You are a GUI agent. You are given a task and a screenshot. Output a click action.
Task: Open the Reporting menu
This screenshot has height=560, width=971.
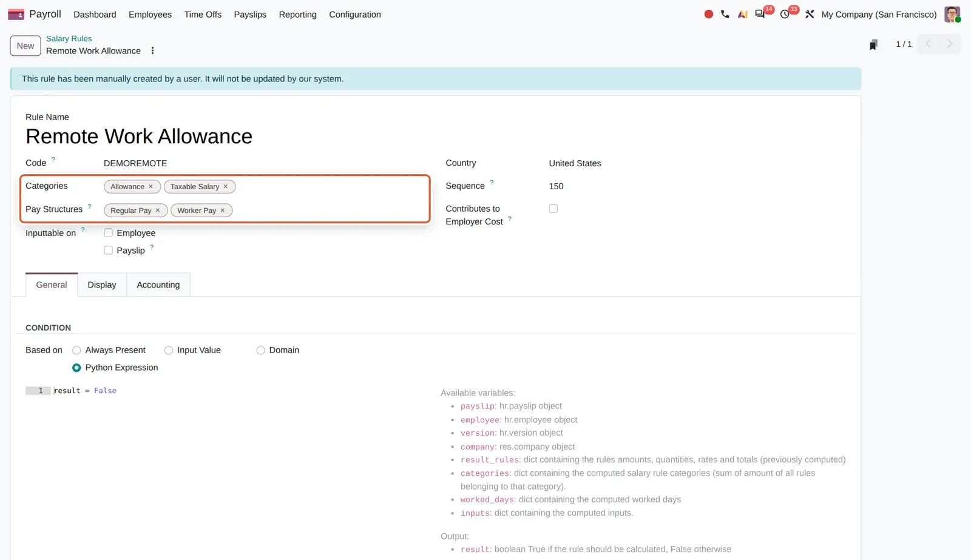[297, 15]
